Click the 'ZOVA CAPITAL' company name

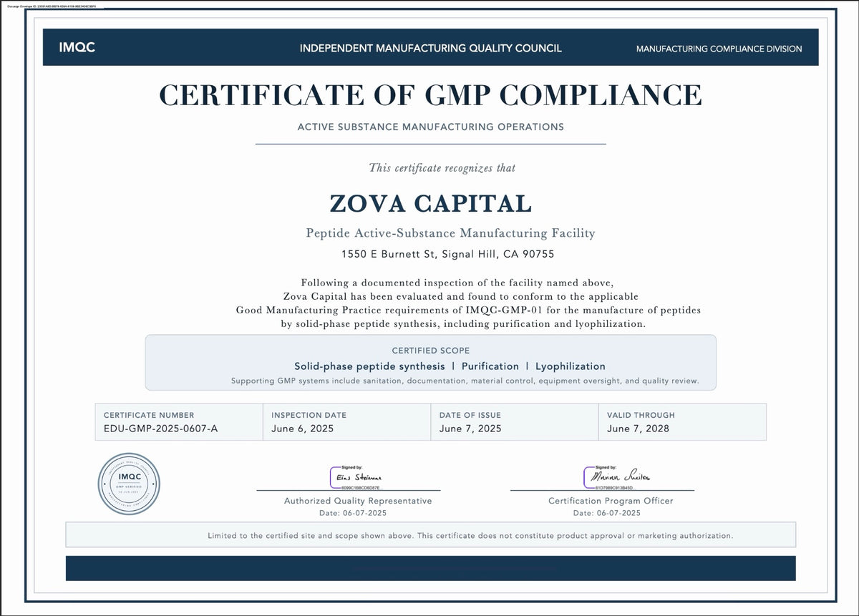point(430,203)
